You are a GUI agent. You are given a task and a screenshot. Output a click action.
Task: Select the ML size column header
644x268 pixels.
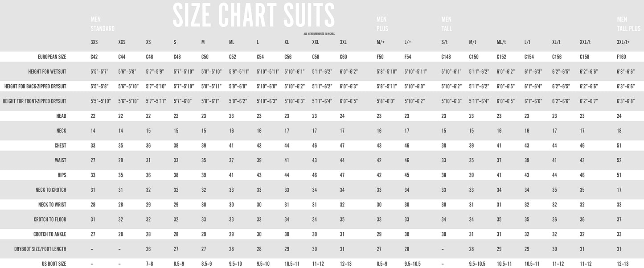coord(231,42)
